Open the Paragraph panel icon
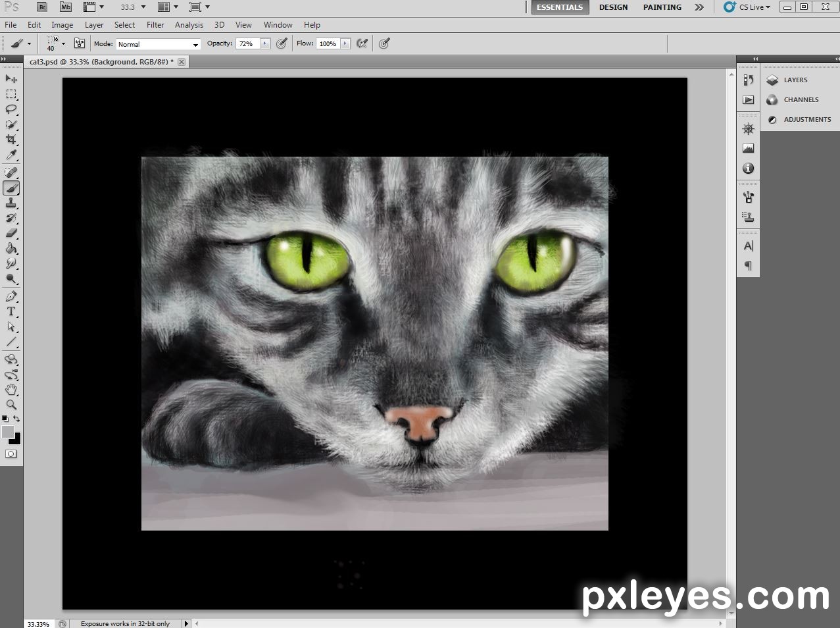The width and height of the screenshot is (840, 628). [748, 266]
